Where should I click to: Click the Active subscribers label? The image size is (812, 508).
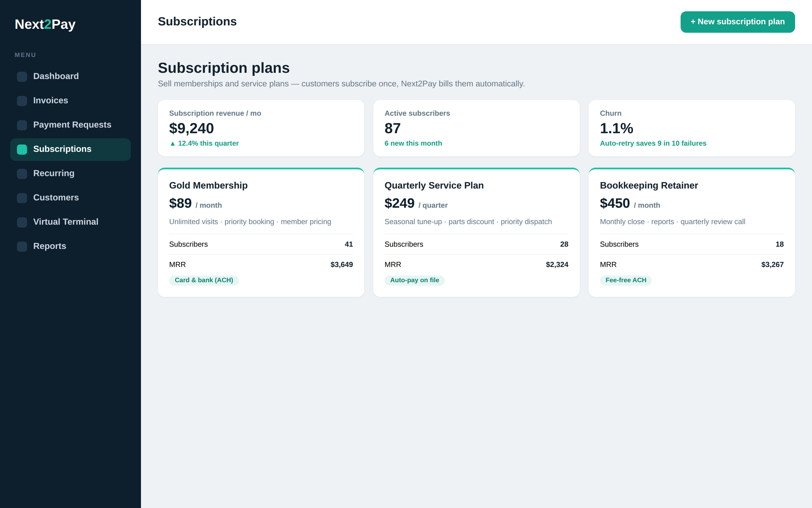pyautogui.click(x=417, y=113)
